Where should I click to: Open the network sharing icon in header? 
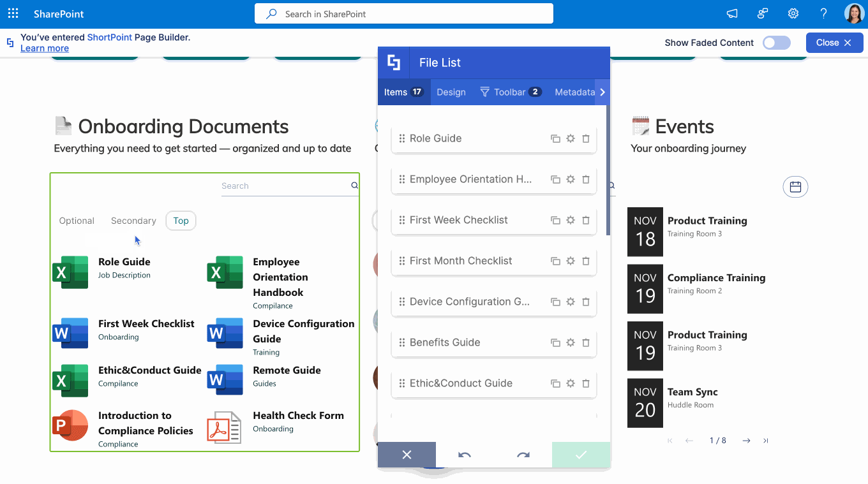763,13
